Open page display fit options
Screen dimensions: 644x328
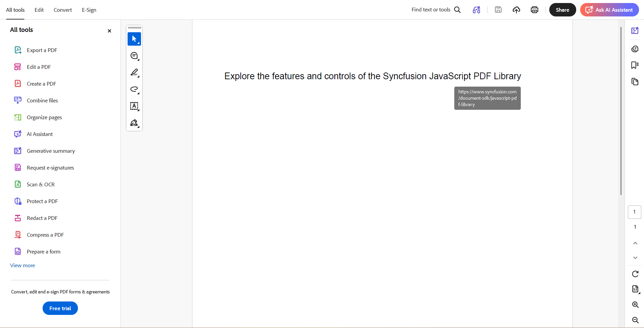pos(635,289)
